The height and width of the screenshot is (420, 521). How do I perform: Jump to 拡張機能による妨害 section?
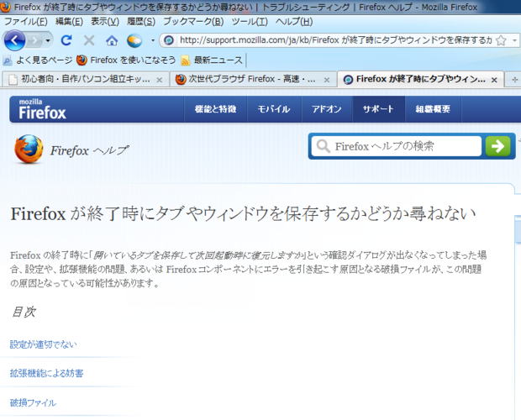(46, 373)
